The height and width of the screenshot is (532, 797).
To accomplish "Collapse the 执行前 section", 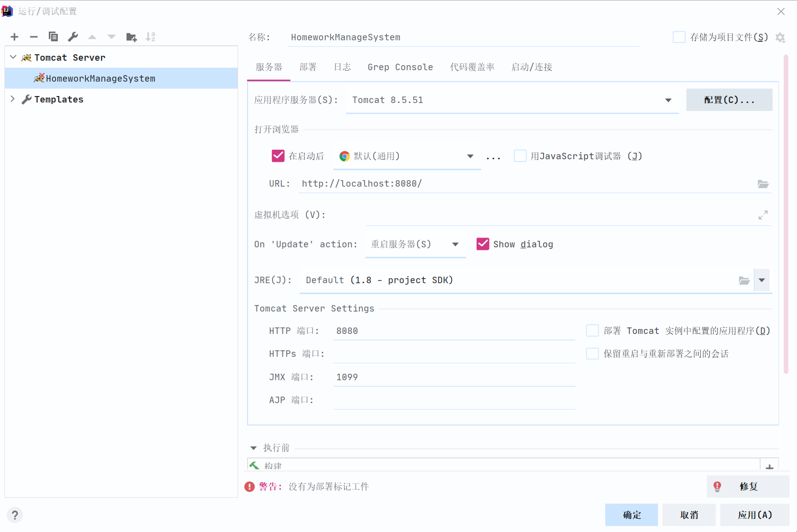I will pyautogui.click(x=254, y=448).
